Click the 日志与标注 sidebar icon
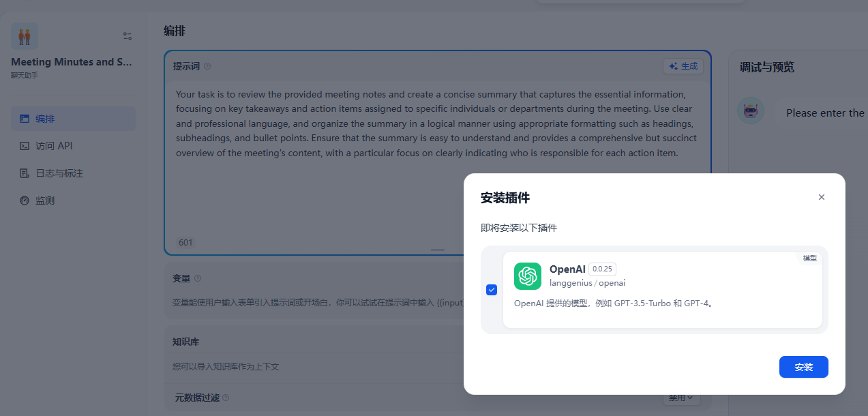Image resolution: width=868 pixels, height=416 pixels. [25, 173]
